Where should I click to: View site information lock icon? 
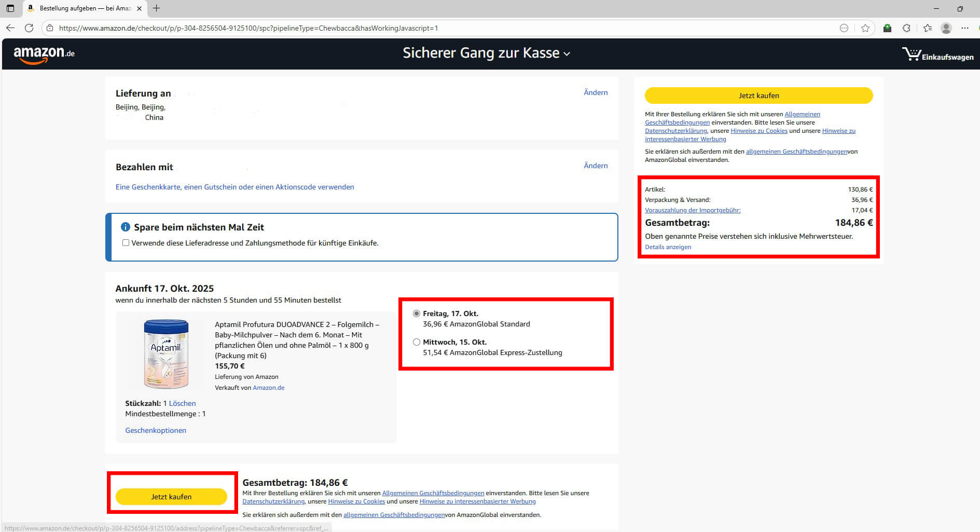click(50, 28)
